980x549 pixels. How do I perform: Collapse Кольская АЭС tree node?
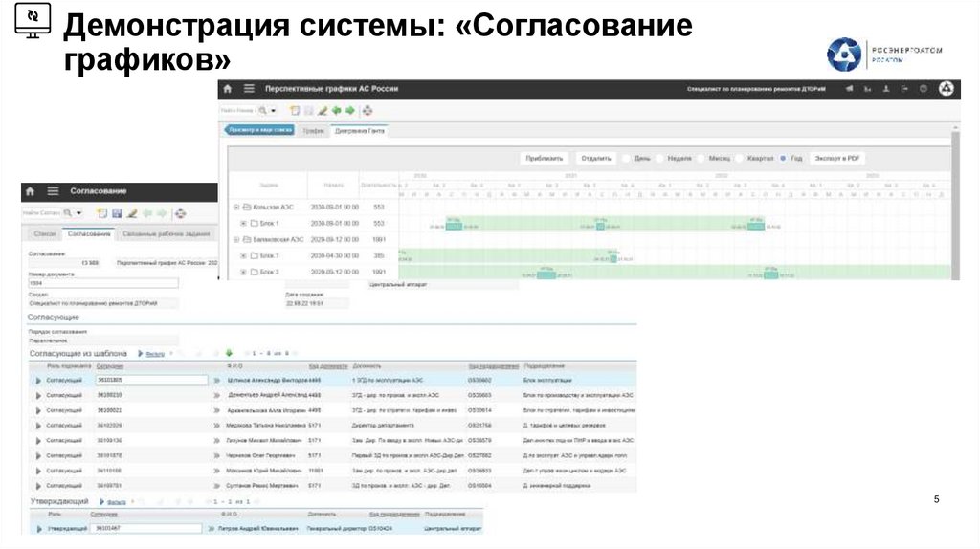coord(236,207)
